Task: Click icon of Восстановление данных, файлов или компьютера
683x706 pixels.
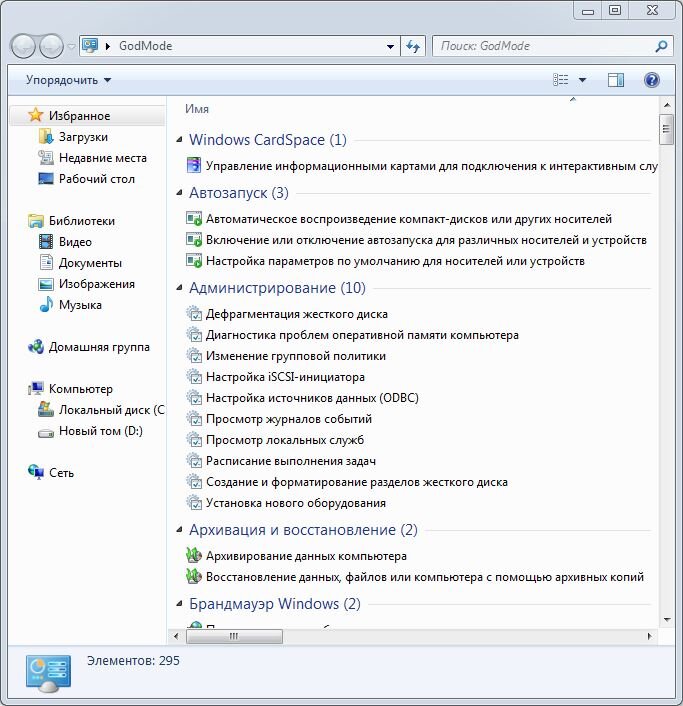Action: [194, 577]
